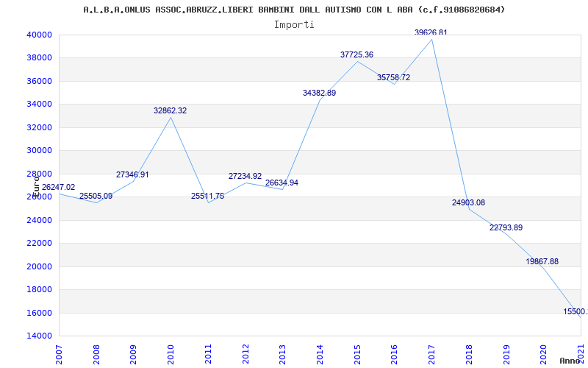588x368 pixels.
Task: Click the 38000 y-axis tick label
Action: coord(39,58)
